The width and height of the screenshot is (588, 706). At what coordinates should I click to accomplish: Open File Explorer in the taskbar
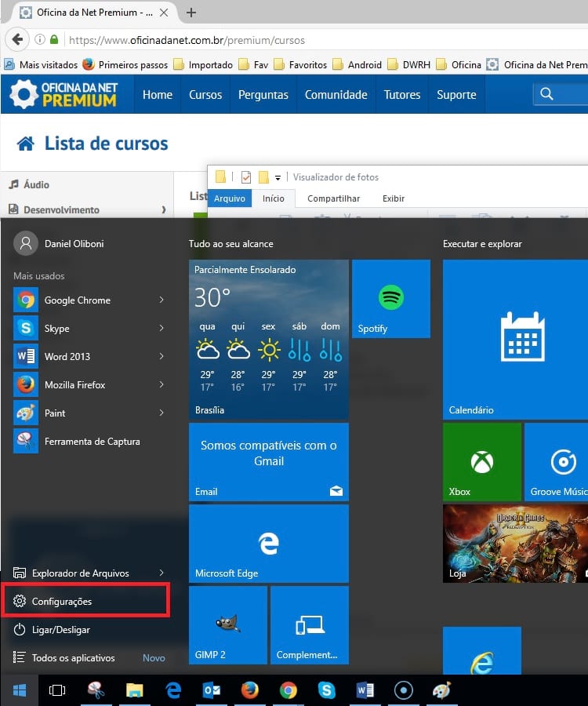[x=135, y=690]
